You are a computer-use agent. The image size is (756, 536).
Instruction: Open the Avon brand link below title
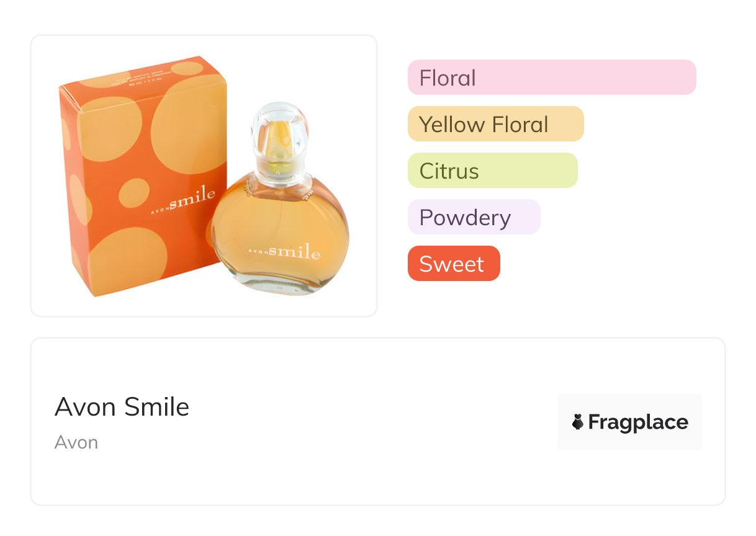[x=76, y=442]
